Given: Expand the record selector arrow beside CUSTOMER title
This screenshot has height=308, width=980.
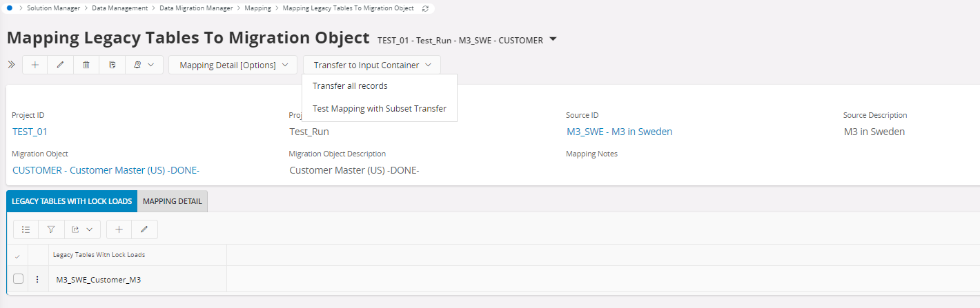Looking at the screenshot, I should click(x=553, y=39).
